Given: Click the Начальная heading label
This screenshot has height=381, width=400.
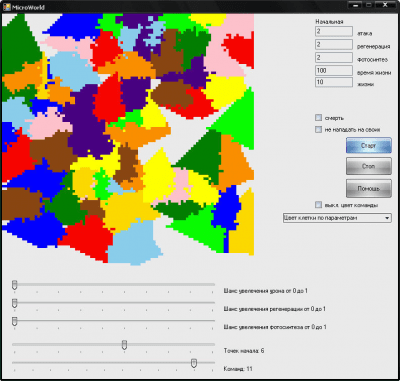Looking at the screenshot, I should tap(329, 22).
